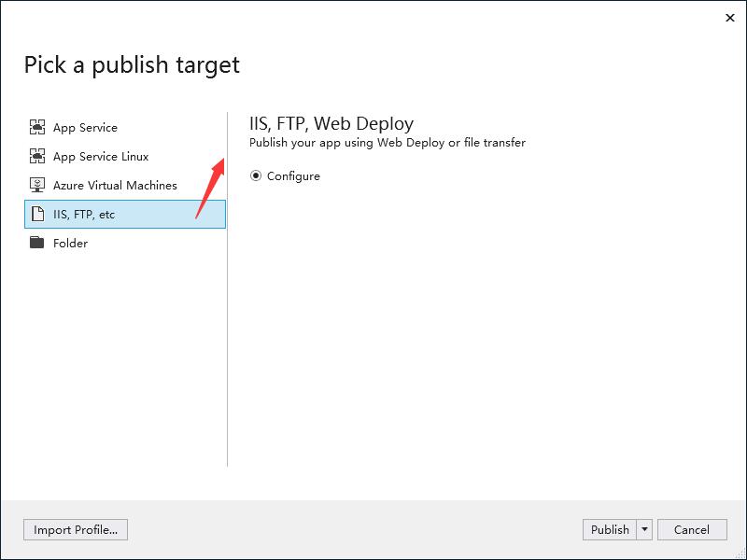Image resolution: width=747 pixels, height=560 pixels.
Task: Click the App Service Linux icon
Action: point(37,156)
